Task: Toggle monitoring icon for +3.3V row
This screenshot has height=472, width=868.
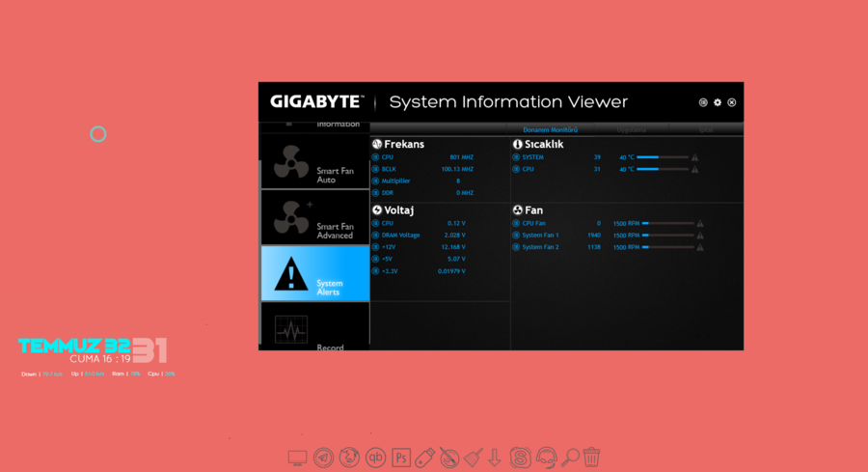Action: pyautogui.click(x=375, y=271)
